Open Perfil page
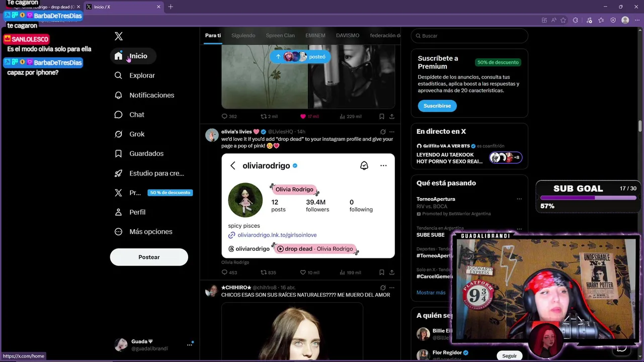Viewport: 644px width, 362px height. 130,212
